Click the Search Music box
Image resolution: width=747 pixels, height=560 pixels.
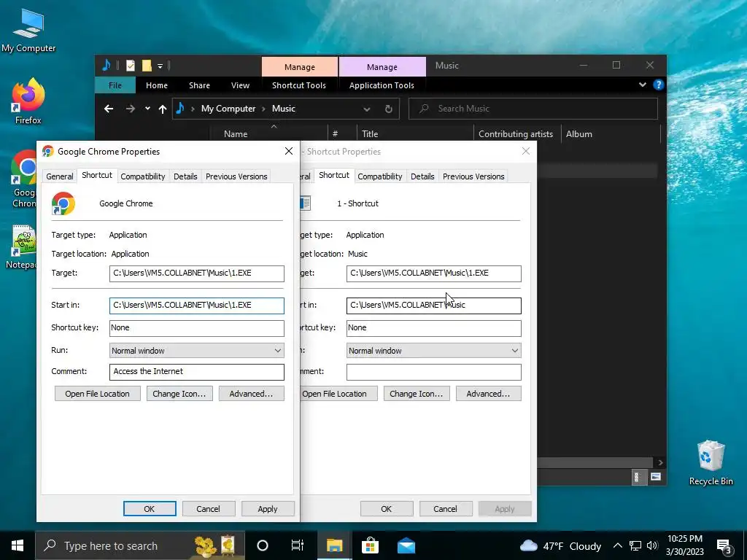(x=533, y=109)
